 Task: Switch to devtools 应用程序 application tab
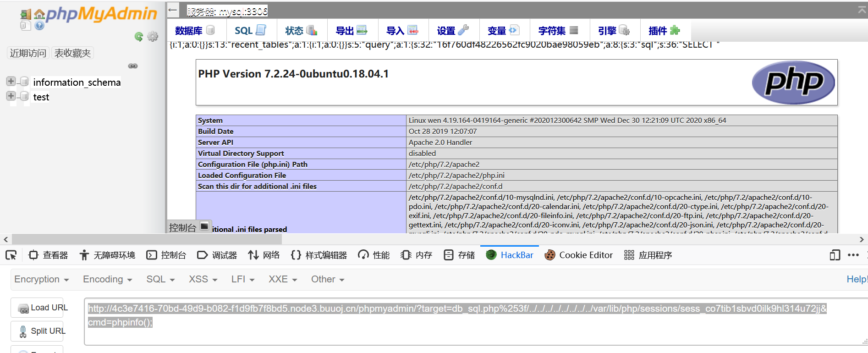pyautogui.click(x=648, y=255)
